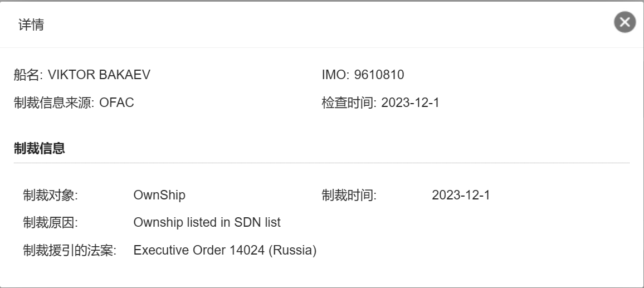Select the 检查时间 date value 2023-12-1

tap(411, 103)
